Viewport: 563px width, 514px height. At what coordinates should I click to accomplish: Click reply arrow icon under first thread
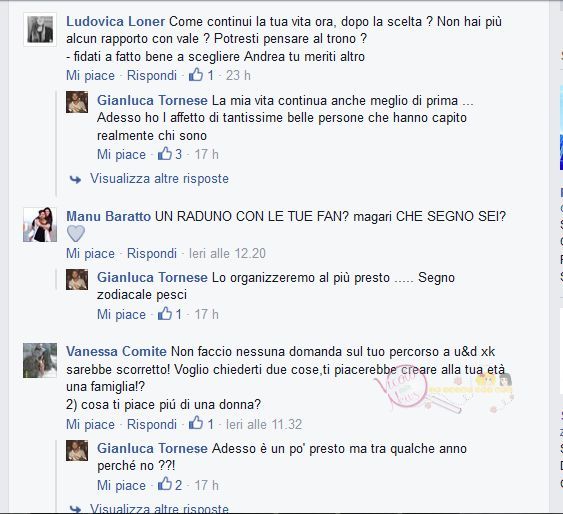click(75, 179)
